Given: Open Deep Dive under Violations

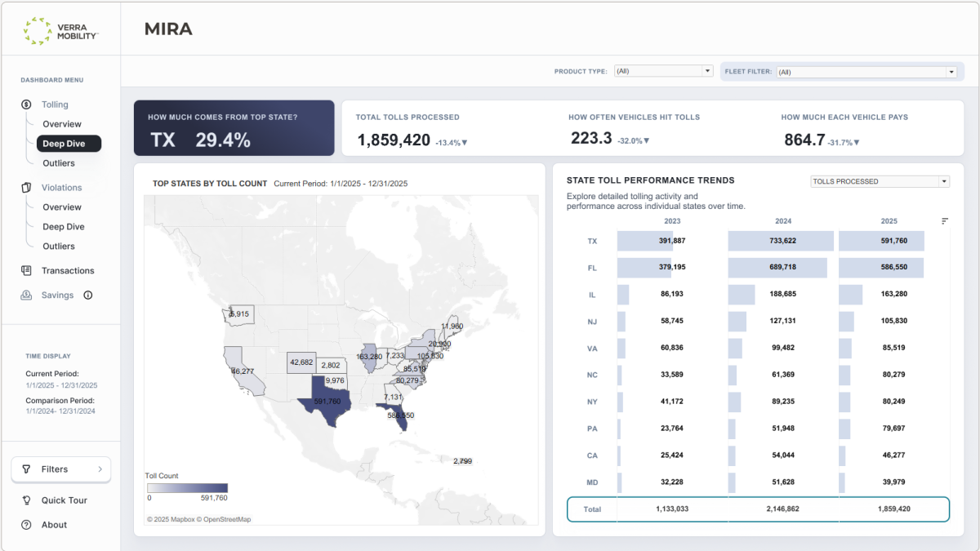Looking at the screenshot, I should point(64,227).
